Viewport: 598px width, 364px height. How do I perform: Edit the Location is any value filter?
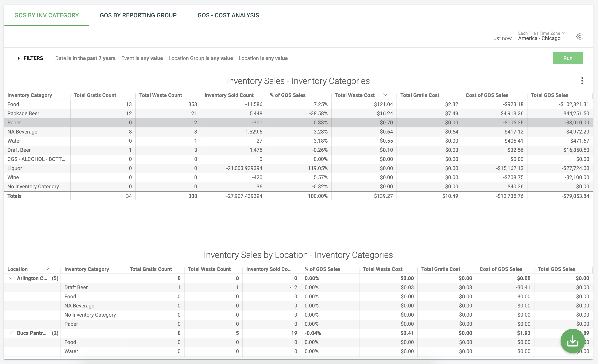click(263, 58)
